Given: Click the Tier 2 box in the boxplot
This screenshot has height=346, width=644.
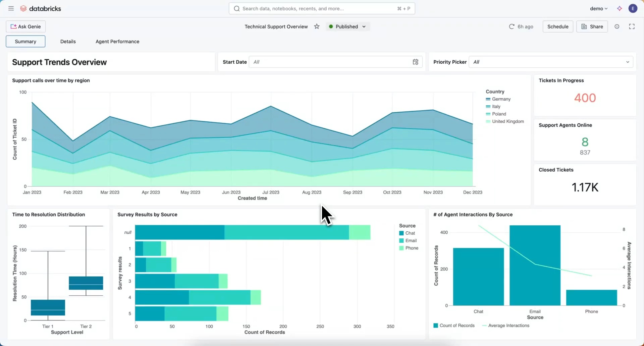Looking at the screenshot, I should point(86,283).
